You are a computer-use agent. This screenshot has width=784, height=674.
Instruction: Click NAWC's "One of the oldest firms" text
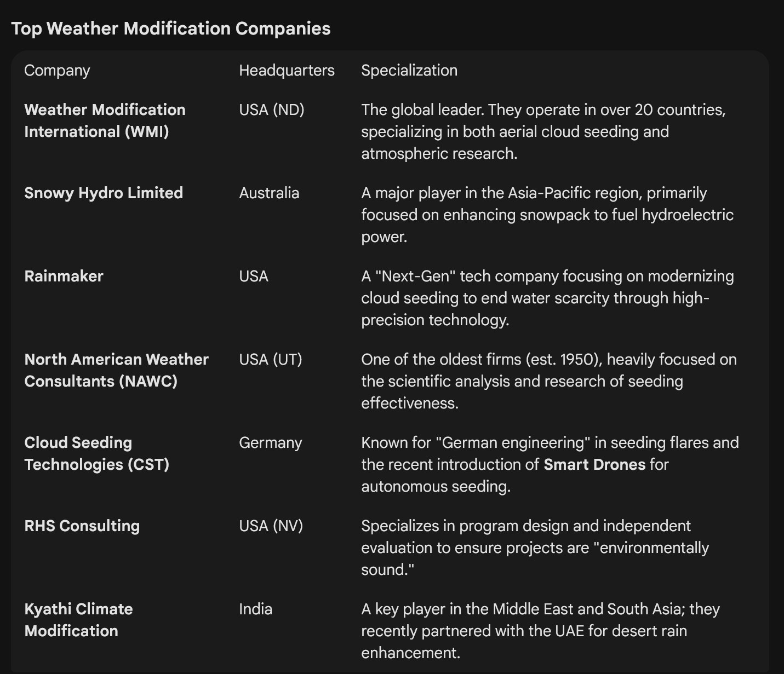click(x=549, y=381)
